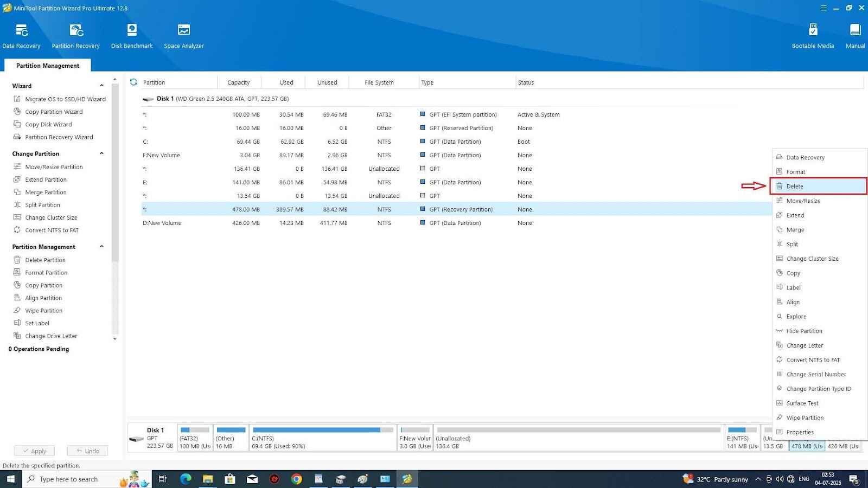Open the Windows Start menu
This screenshot has height=488, width=868.
pyautogui.click(x=10, y=479)
